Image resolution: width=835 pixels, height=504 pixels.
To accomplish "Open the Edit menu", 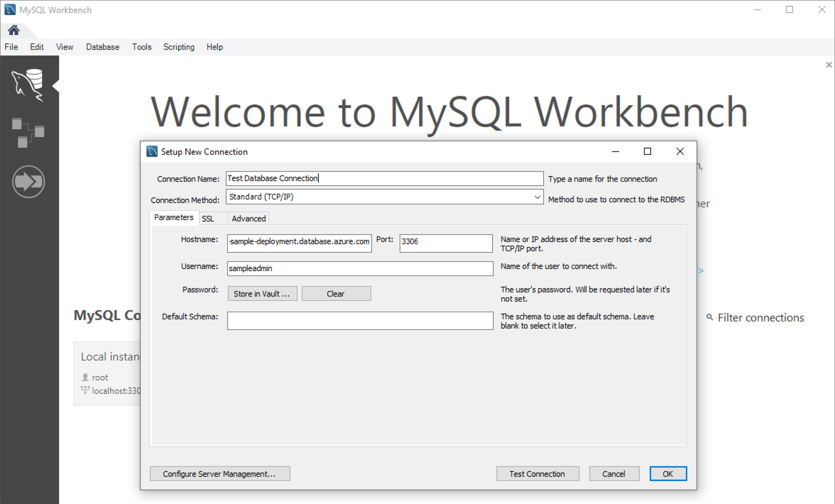I will coord(37,47).
